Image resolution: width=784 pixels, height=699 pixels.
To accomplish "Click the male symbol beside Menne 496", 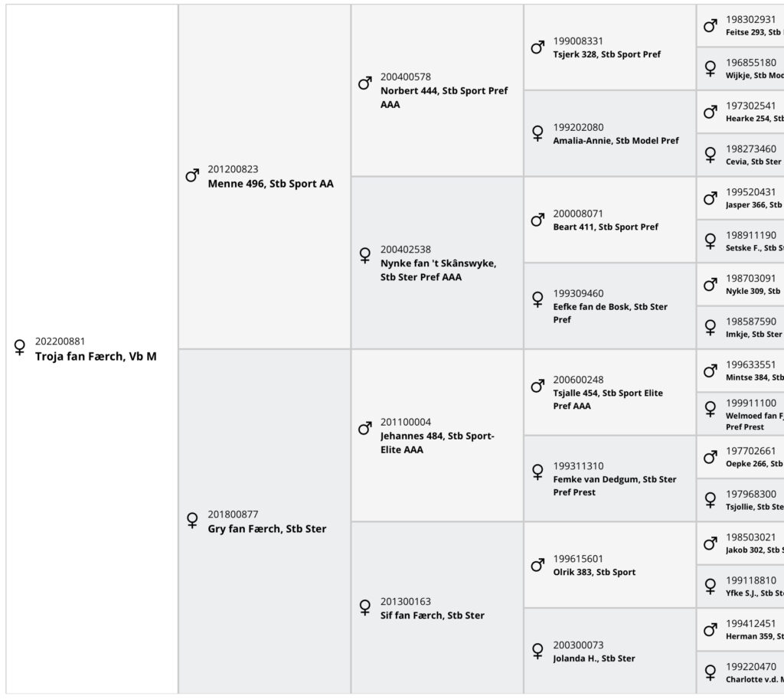I will 192,175.
